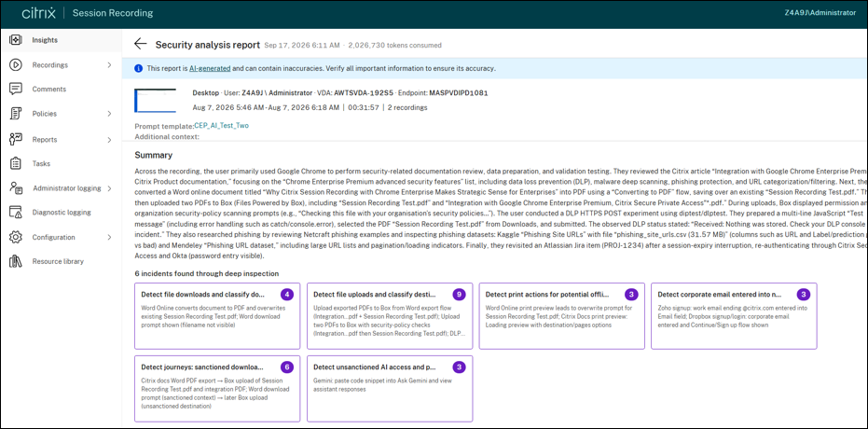Click the Citrix logo

[x=39, y=13]
